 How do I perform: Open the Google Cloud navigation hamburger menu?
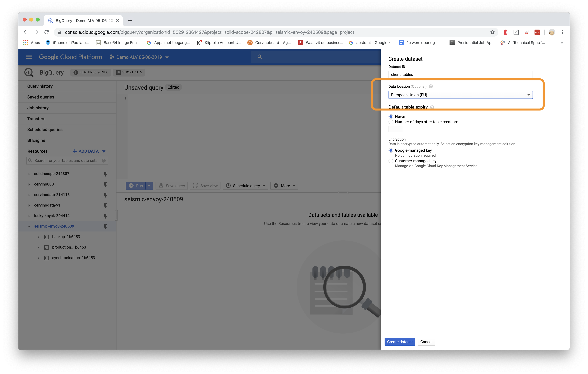29,57
